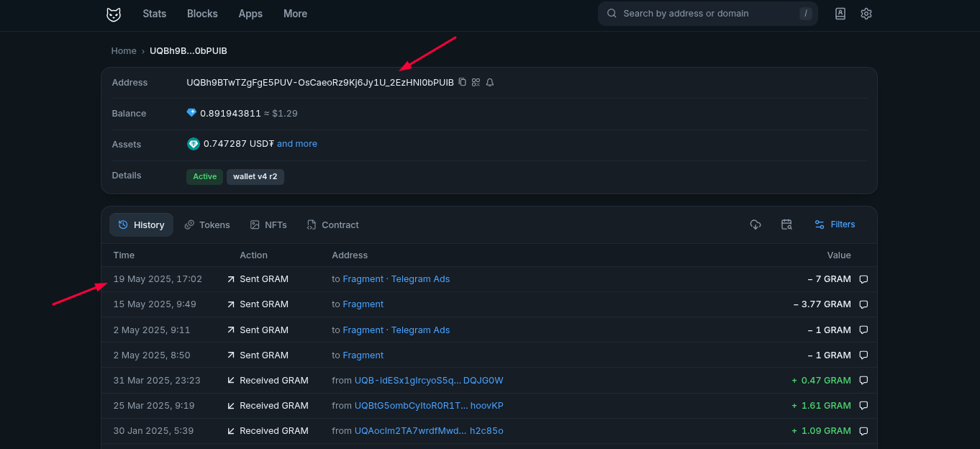This screenshot has width=980, height=449.
Task: Click the Home breadcrumb link
Action: [x=124, y=51]
